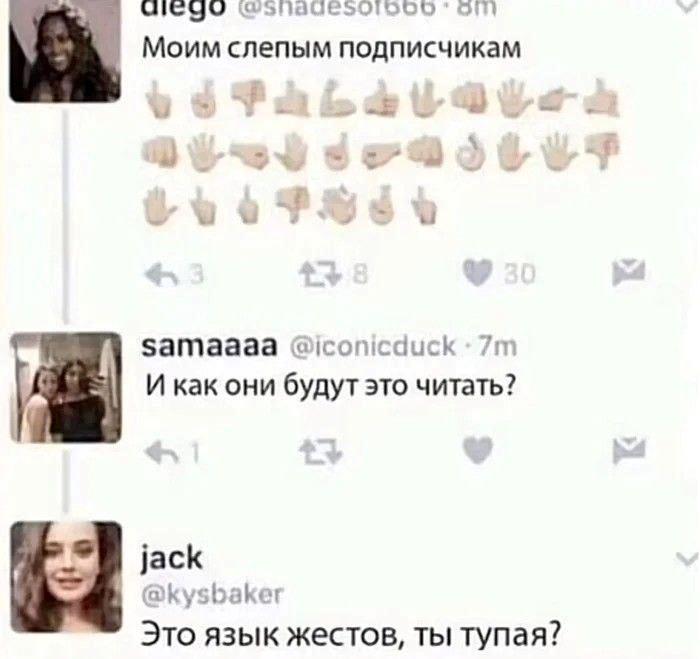
Task: Send diego's tweet via direct message
Action: pyautogui.click(x=629, y=272)
